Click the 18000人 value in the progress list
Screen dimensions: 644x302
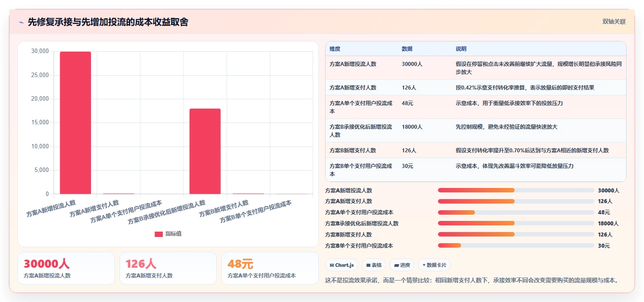[608, 224]
